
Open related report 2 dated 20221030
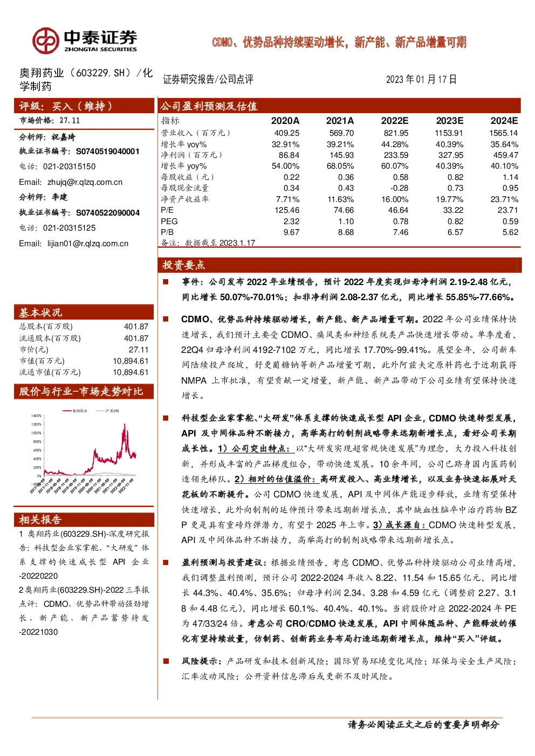[84, 611]
